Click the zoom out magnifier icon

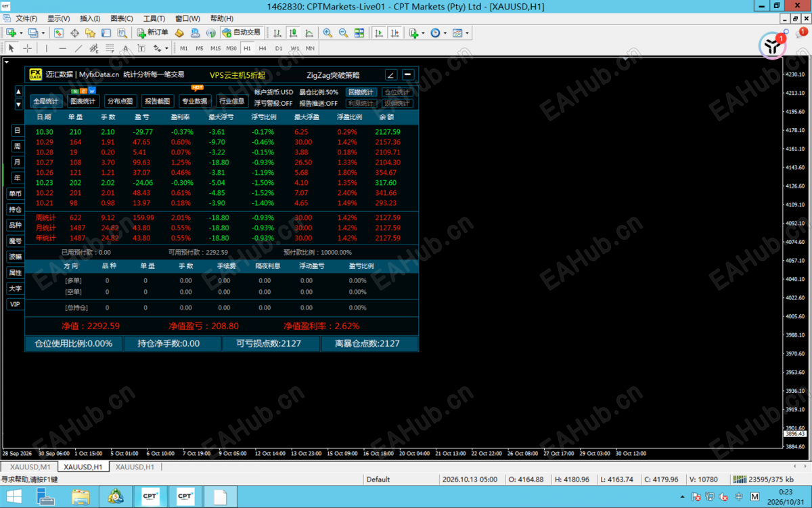(343, 33)
